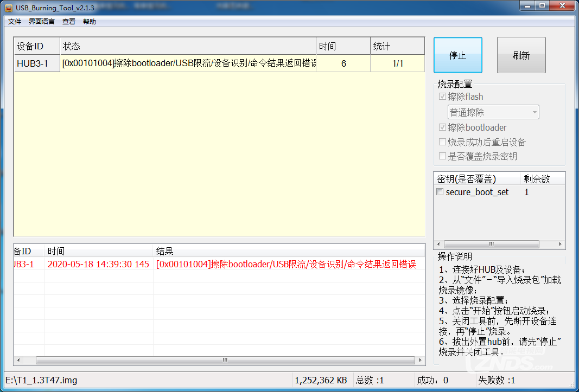Toggle the 擦除bootloader checkbox
The height and width of the screenshot is (392, 579).
(442, 127)
